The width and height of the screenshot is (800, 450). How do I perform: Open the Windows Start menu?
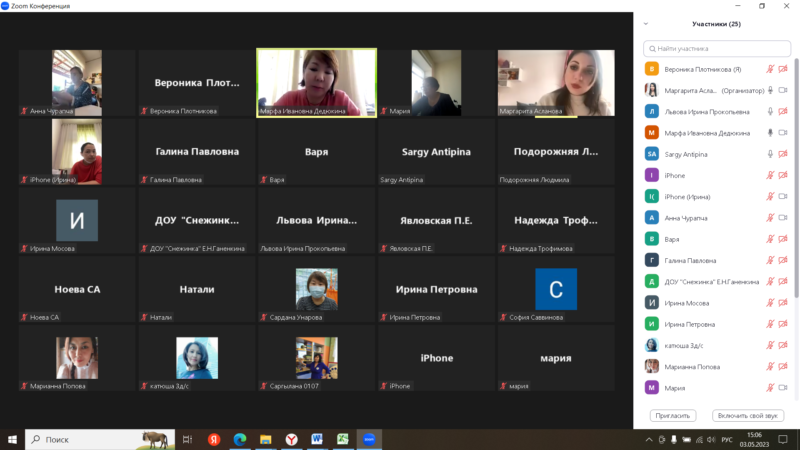pyautogui.click(x=12, y=439)
